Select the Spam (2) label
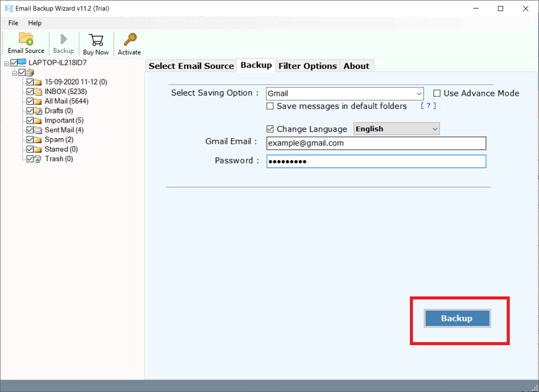539x392 pixels. (59, 140)
